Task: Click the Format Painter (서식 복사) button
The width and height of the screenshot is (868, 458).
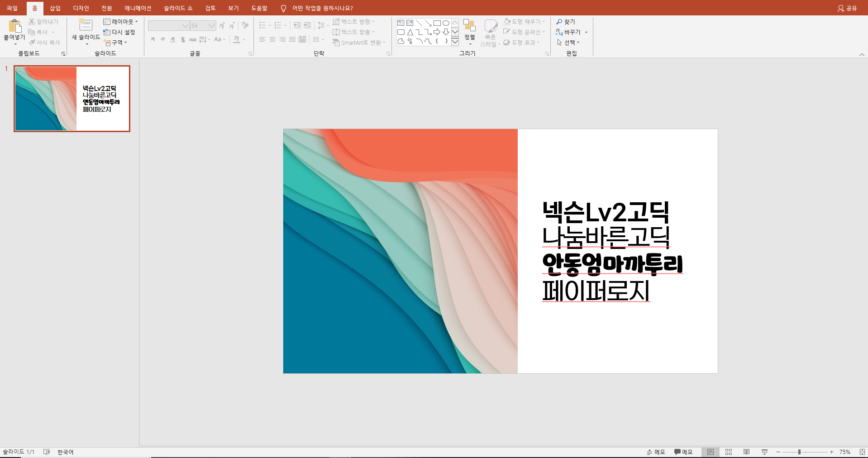Action: click(x=44, y=43)
